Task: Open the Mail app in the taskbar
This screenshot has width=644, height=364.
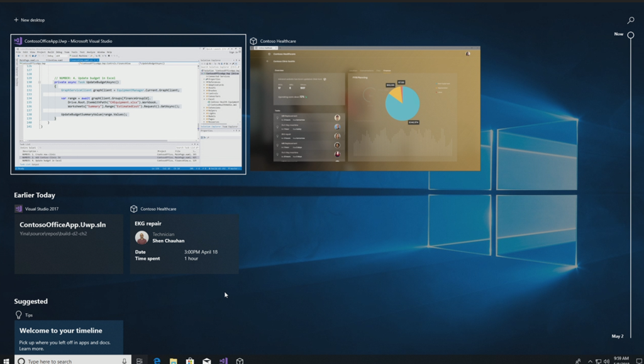Action: point(206,361)
